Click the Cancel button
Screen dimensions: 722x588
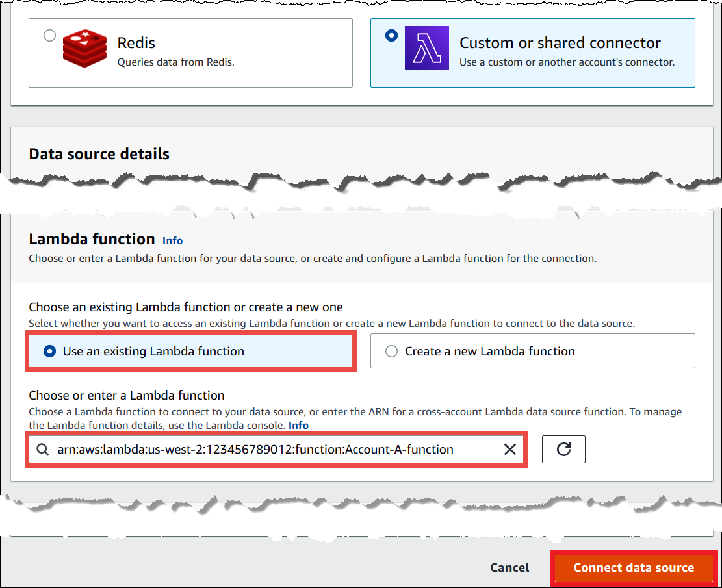pyautogui.click(x=509, y=567)
